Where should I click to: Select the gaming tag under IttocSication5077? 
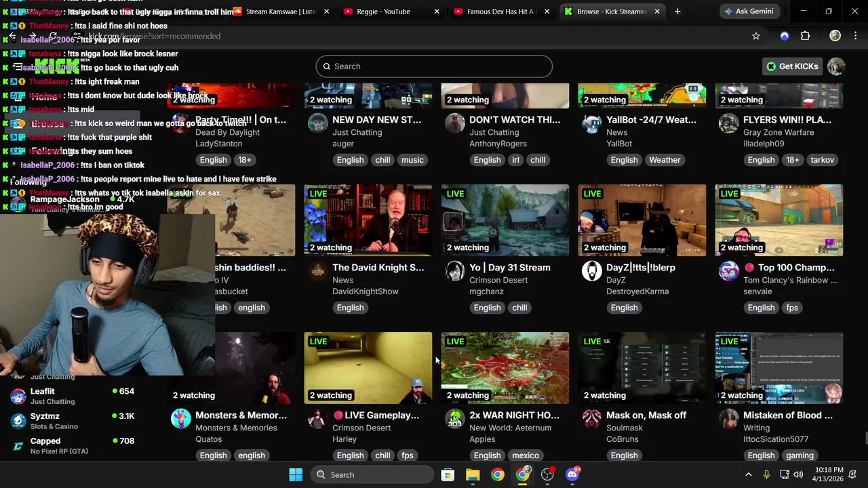coord(800,455)
